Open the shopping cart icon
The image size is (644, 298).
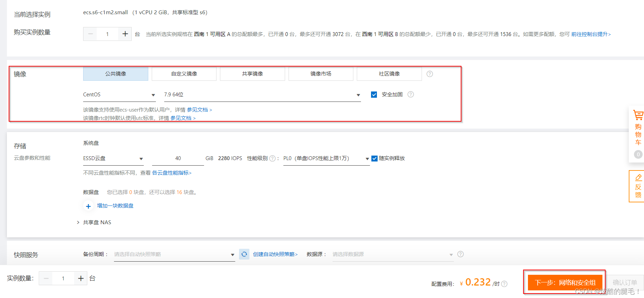[x=638, y=115]
